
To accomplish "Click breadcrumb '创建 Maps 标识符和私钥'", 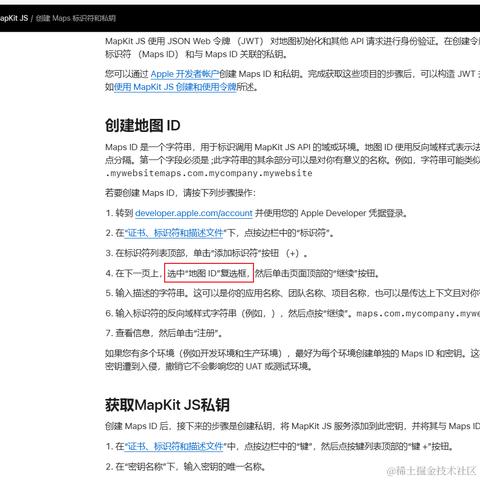I will click(x=76, y=18).
